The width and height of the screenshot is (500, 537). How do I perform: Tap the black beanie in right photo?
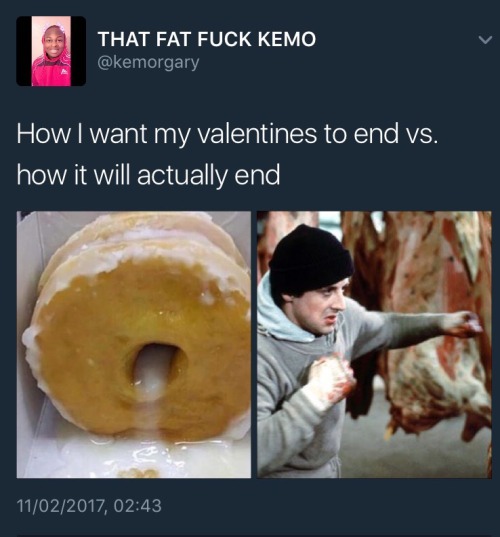pos(310,261)
